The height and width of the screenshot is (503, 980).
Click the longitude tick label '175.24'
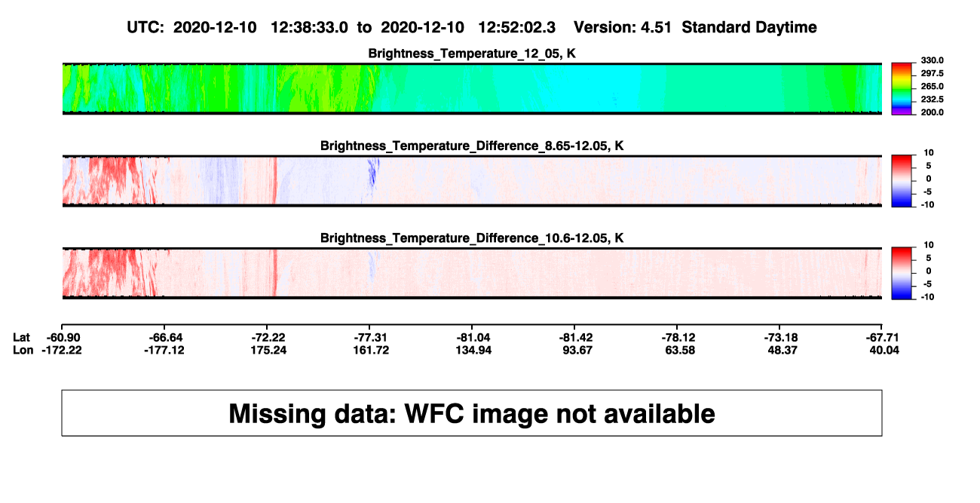pos(268,351)
